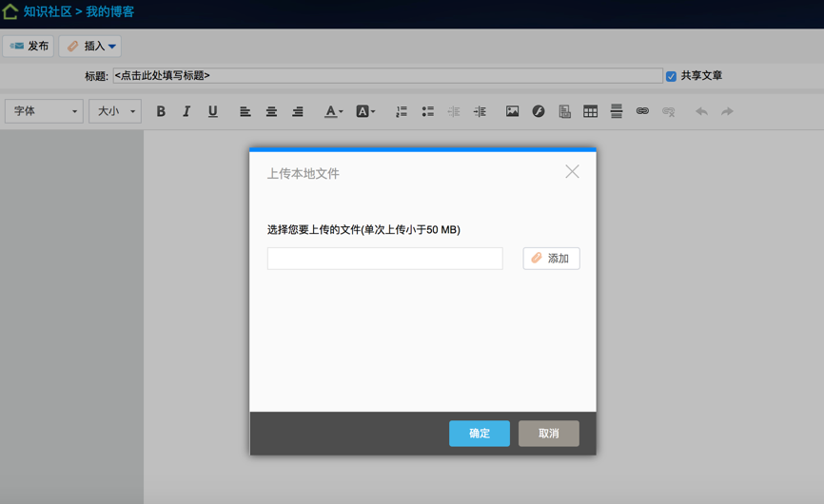
Task: Open the 大小 size dropdown
Action: (114, 111)
